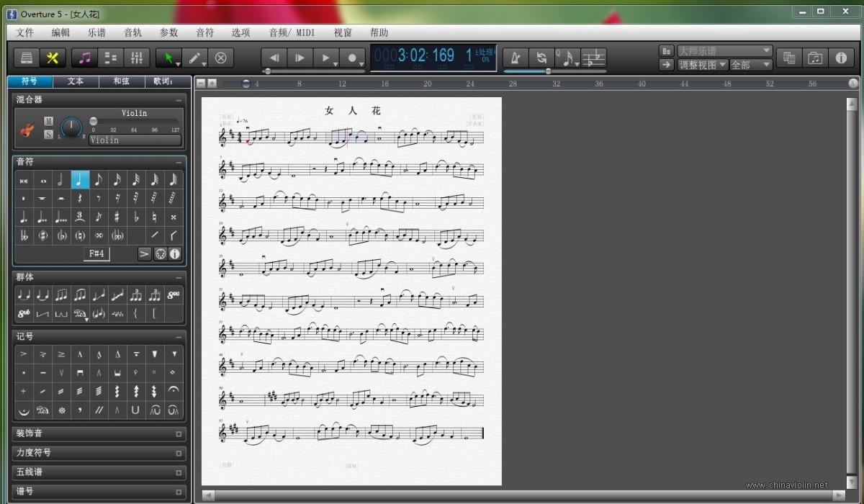
Task: Toggle the file drawer panel button
Action: [x=27, y=58]
